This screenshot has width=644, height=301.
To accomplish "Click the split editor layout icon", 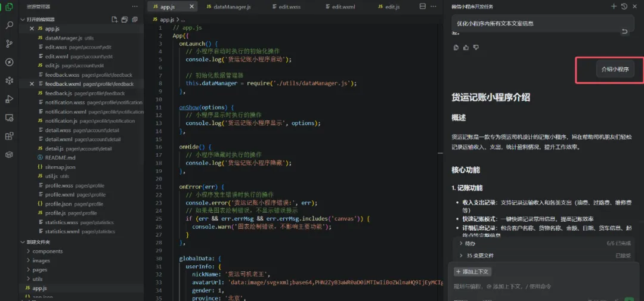I will 422,7.
